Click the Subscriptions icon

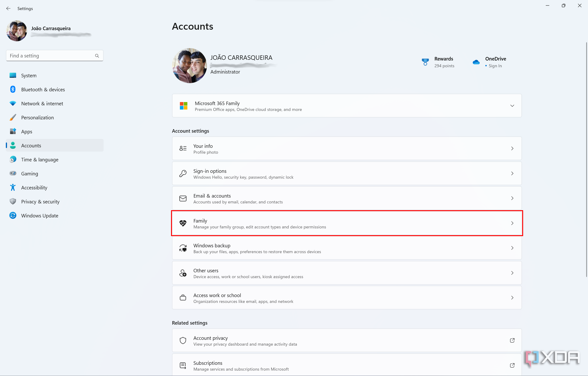coord(183,365)
